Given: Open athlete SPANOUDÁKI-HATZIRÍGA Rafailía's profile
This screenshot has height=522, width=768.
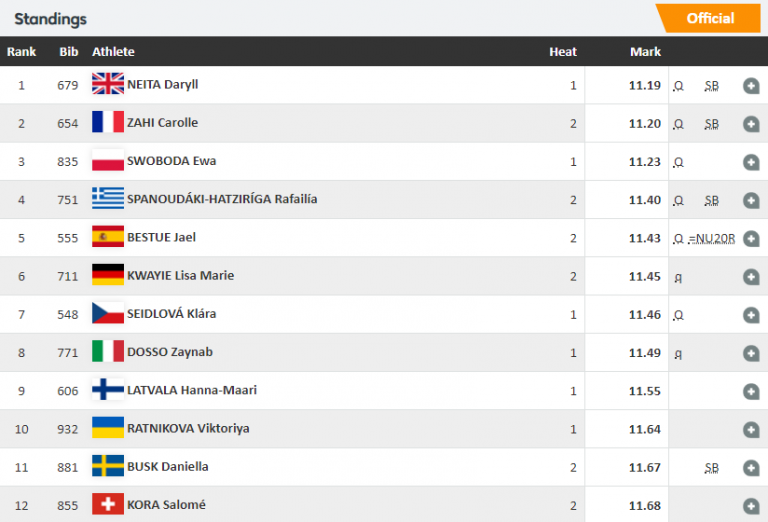Looking at the screenshot, I should click(222, 199).
